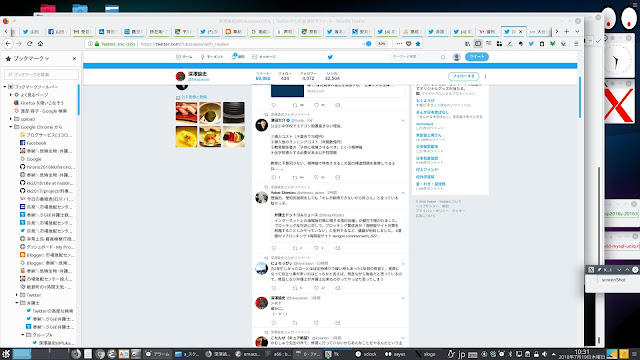Open first sushi photo thumbnail
The width and height of the screenshot is (640, 360).
point(187,113)
